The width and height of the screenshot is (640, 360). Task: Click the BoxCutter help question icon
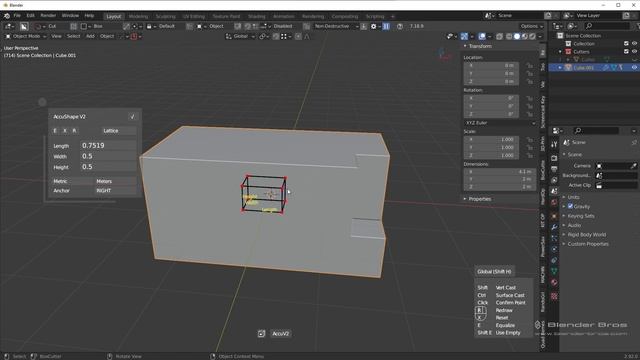click(x=400, y=26)
